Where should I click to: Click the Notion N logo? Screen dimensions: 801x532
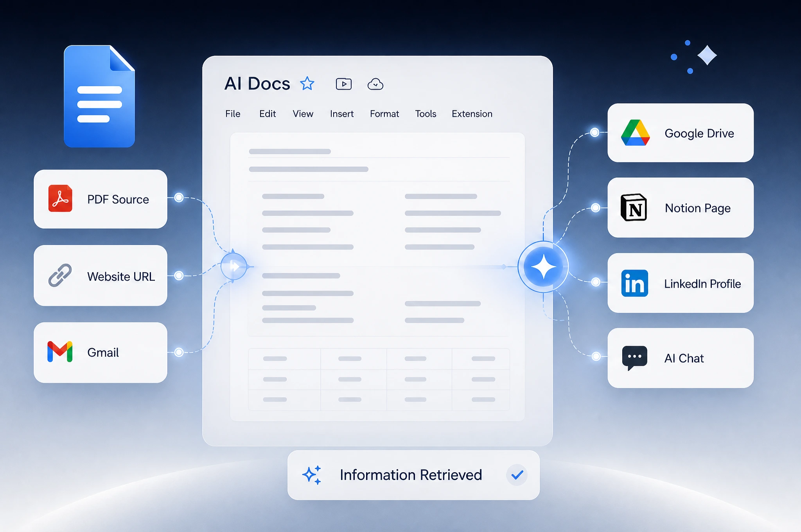(634, 207)
